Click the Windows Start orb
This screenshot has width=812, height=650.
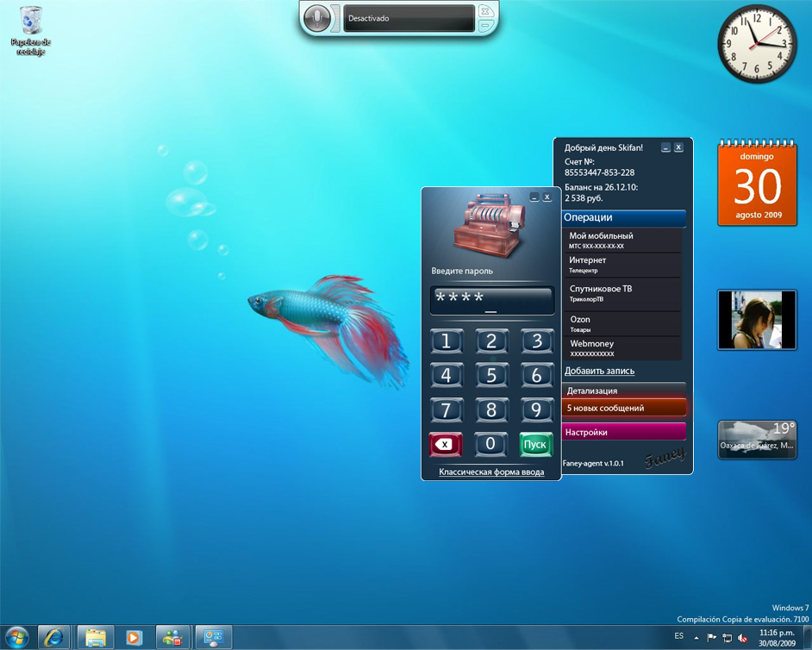coord(16,637)
